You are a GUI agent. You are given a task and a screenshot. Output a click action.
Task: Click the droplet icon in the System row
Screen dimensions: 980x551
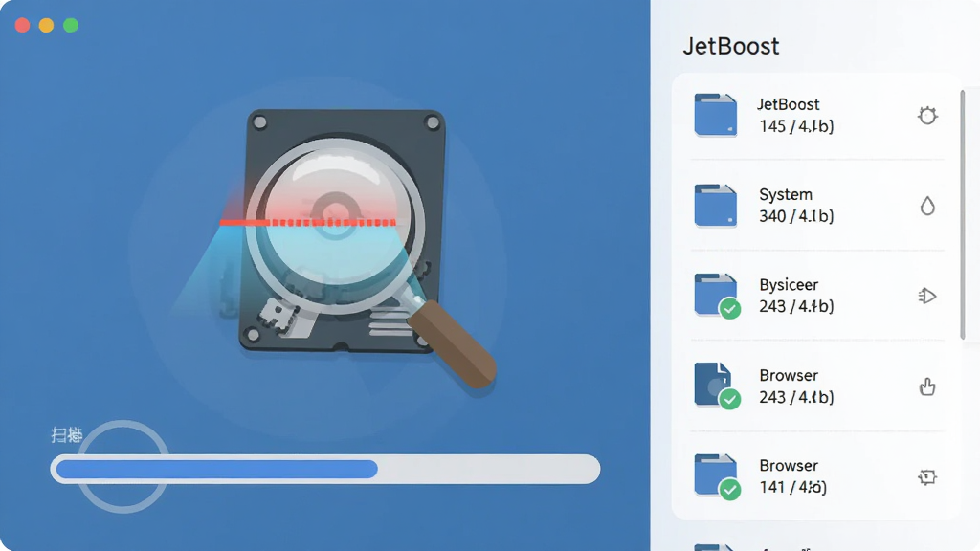[927, 206]
